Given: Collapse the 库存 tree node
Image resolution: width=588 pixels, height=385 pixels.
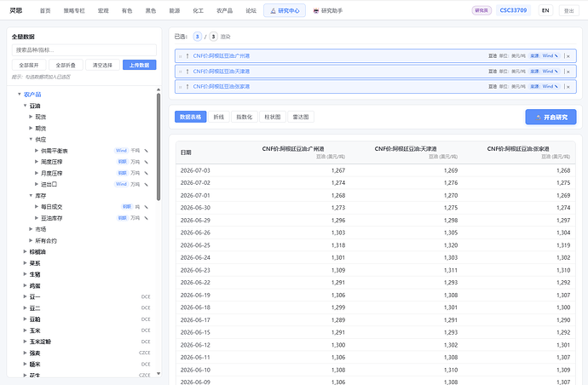Looking at the screenshot, I should click(x=31, y=195).
